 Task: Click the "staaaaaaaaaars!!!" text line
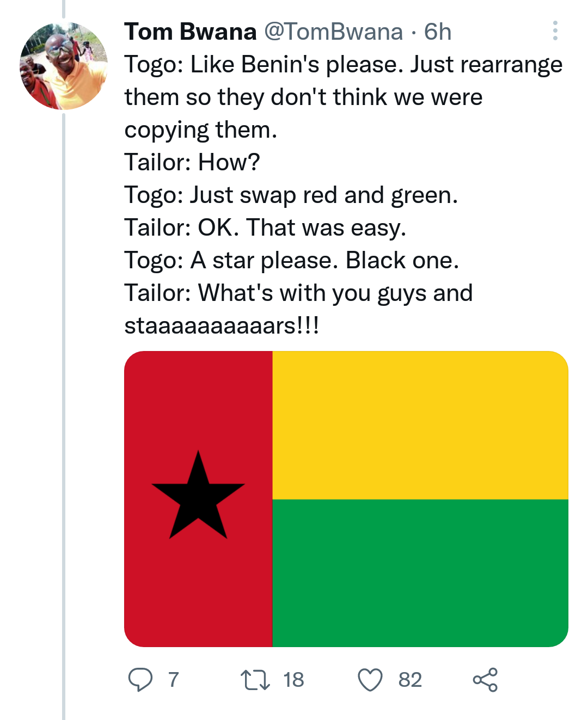pos(222,325)
